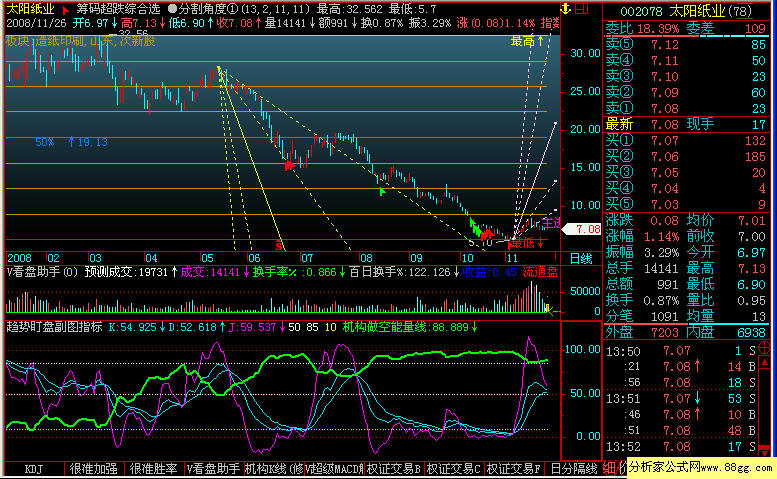Screen dimensions: 777x479
Task: Click the K:54.925 value in the indicator header
Action: (x=136, y=327)
